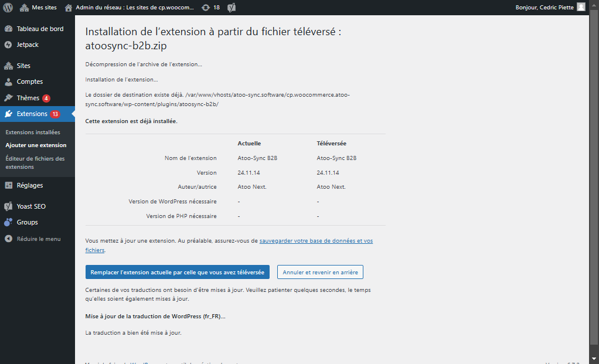Select Auteur/autrice row label

click(197, 187)
